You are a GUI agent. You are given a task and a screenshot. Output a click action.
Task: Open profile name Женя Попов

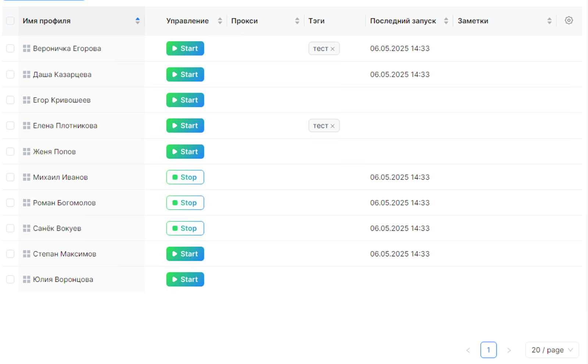[54, 152]
